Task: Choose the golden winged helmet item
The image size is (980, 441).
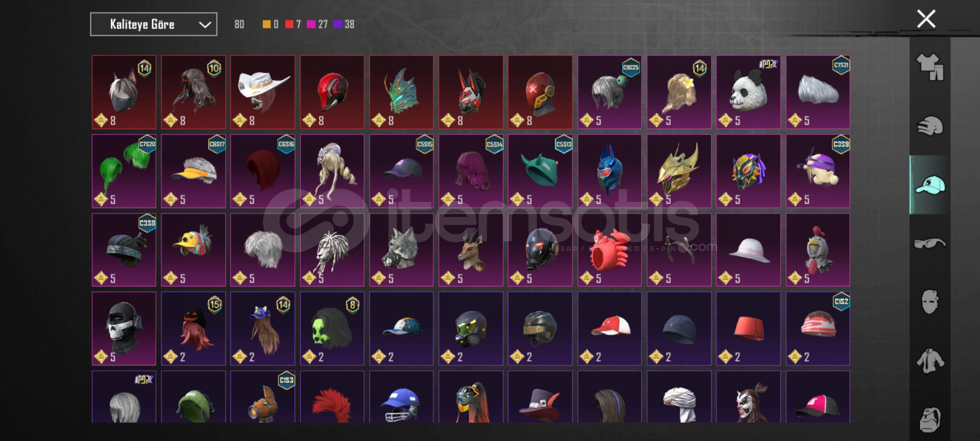Action: coord(679,171)
